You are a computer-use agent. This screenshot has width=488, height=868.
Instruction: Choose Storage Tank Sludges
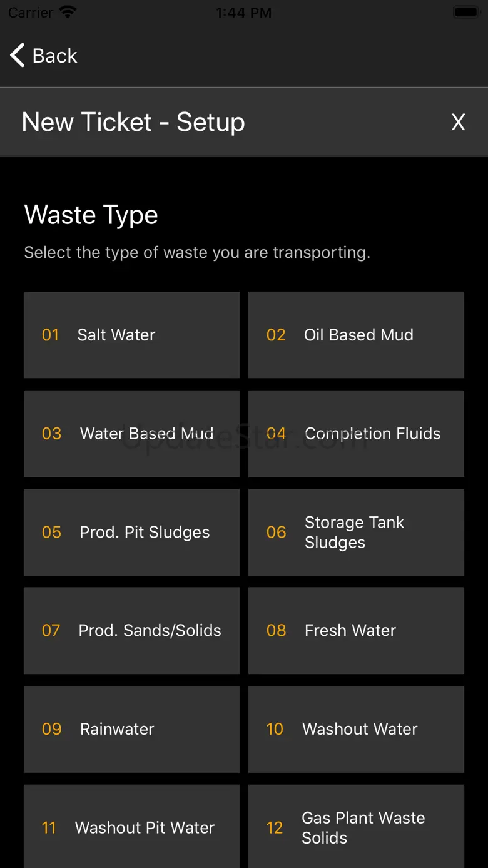coord(356,532)
